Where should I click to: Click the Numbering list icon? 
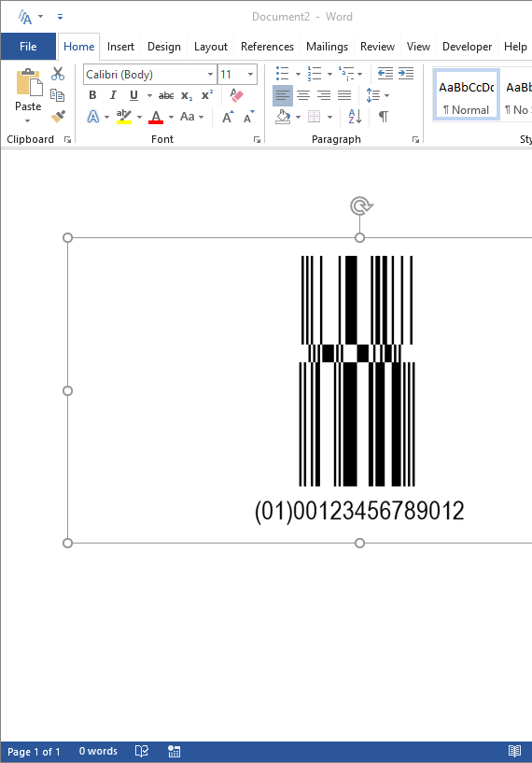315,74
